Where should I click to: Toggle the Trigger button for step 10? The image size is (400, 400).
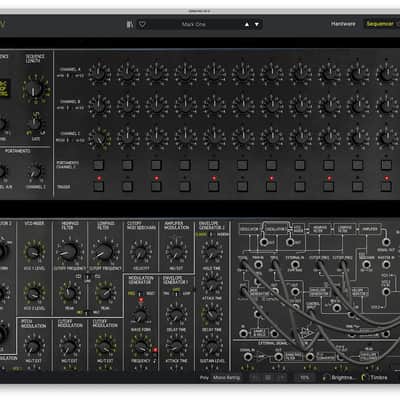coord(357,186)
